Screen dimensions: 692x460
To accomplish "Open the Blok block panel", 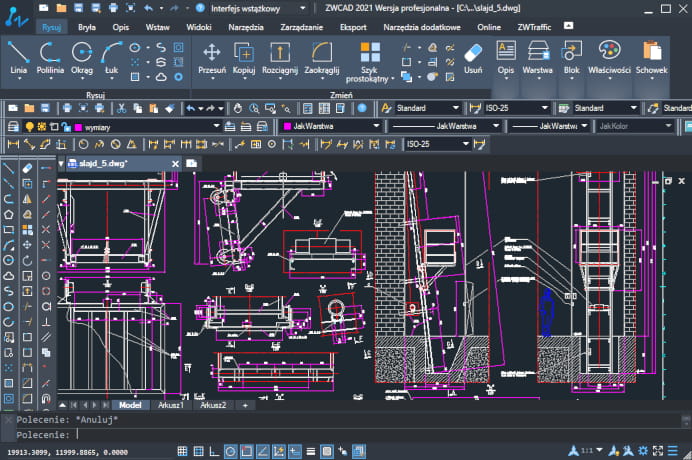I will 572,60.
